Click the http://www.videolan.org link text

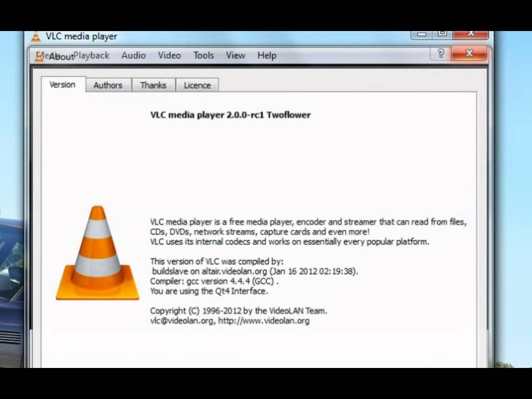pos(264,321)
